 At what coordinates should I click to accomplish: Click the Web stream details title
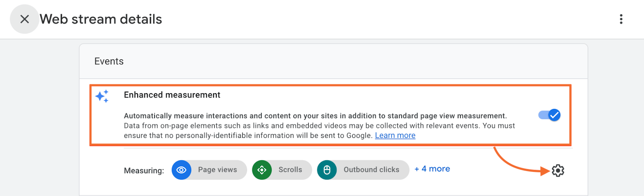pyautogui.click(x=101, y=19)
